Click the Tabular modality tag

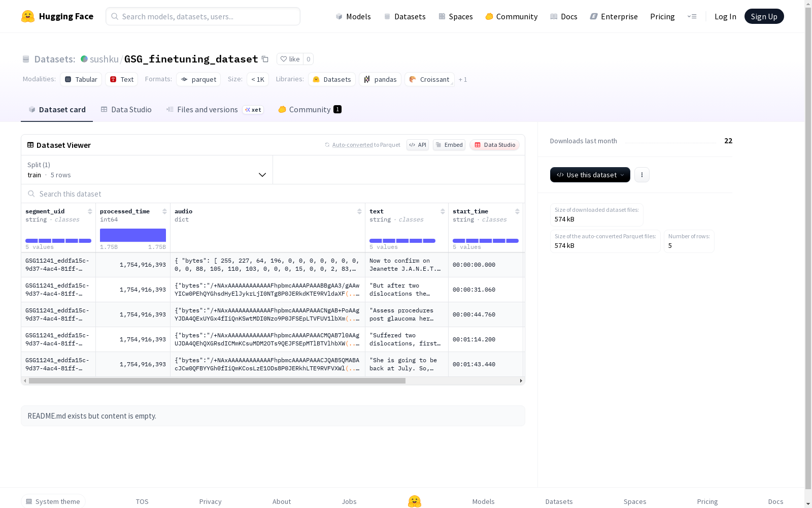tap(81, 79)
